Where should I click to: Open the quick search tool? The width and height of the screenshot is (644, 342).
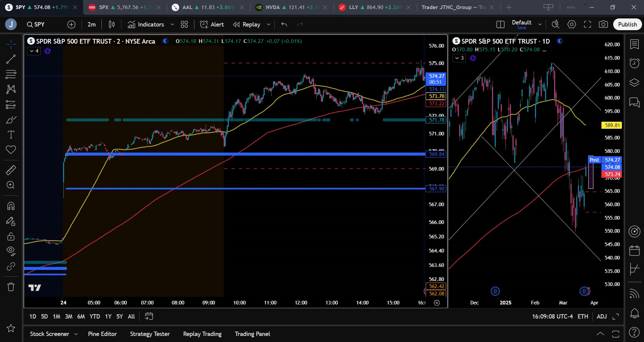point(555,24)
